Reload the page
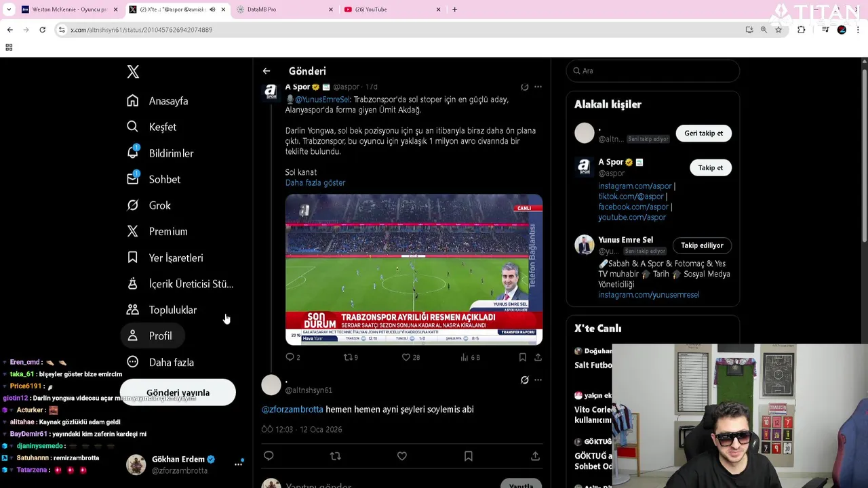 coord(42,30)
